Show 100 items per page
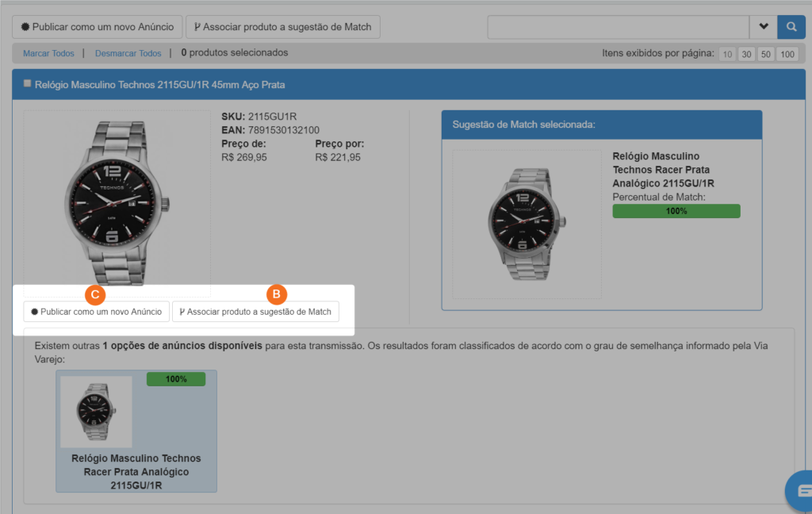 787,54
